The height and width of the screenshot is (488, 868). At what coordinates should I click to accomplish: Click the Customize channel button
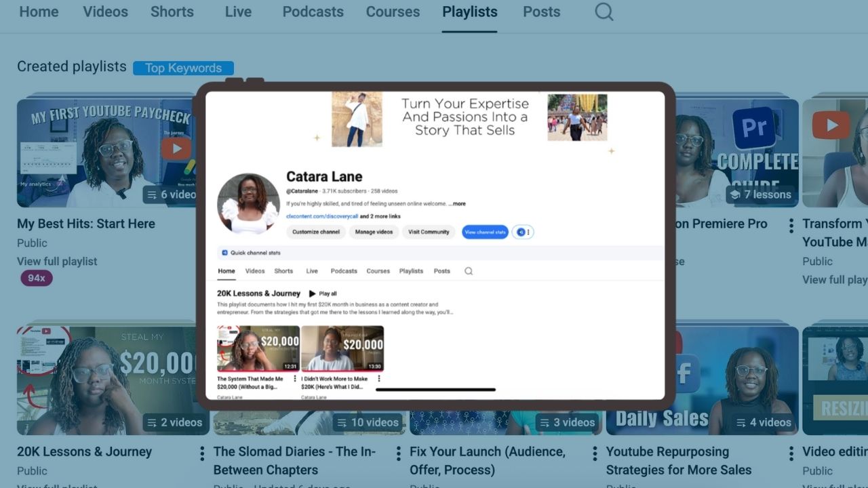click(x=315, y=232)
